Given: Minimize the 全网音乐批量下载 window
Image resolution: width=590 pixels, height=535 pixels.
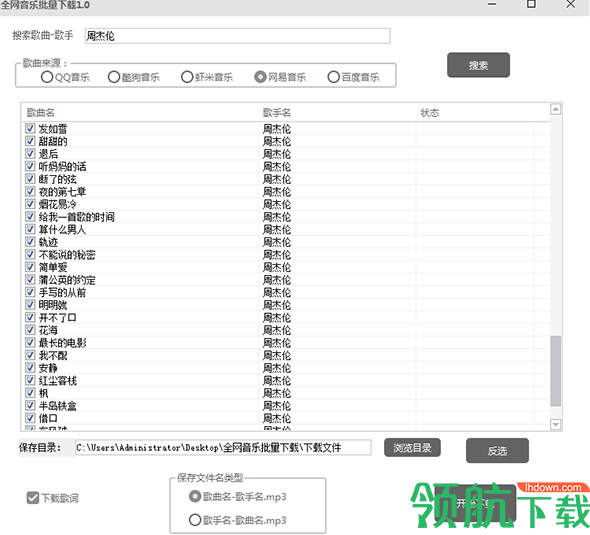Looking at the screenshot, I should tap(492, 5).
